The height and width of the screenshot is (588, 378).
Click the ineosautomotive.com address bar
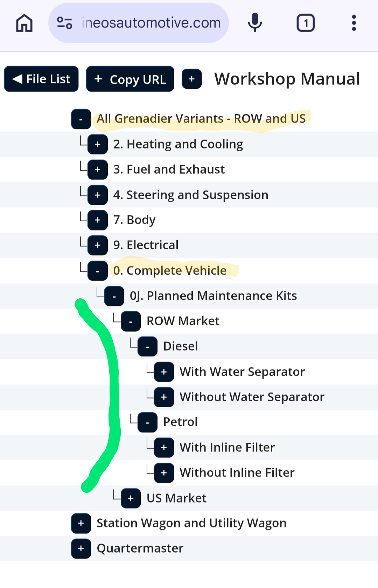tap(151, 23)
